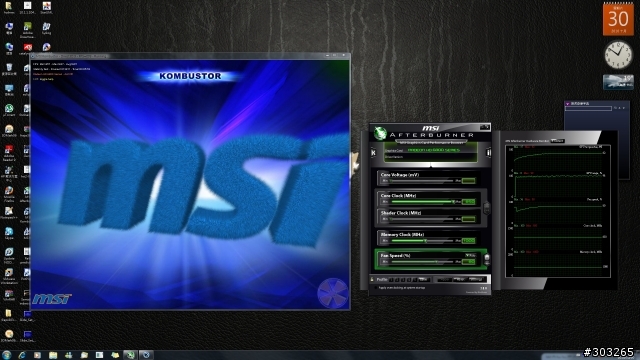This screenshot has width=640, height=360.
Task: Toggle user-defined fan control icon beside Fan Speed
Action: point(487,260)
